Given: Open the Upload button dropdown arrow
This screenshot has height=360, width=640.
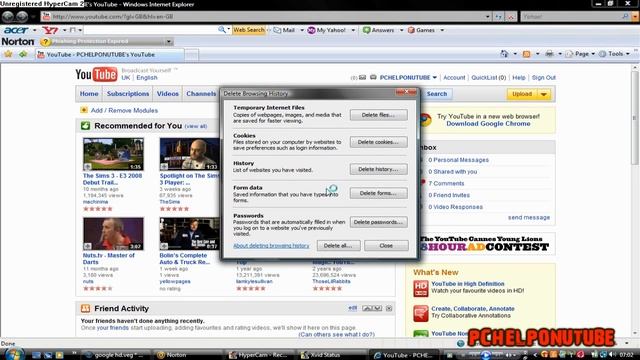Looking at the screenshot, I should 544,94.
